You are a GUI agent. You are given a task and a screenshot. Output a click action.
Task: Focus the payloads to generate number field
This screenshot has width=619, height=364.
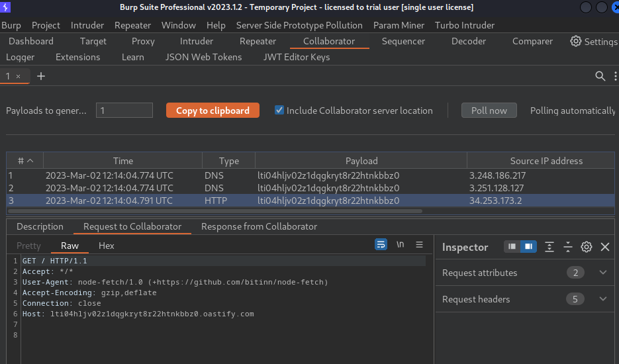124,110
